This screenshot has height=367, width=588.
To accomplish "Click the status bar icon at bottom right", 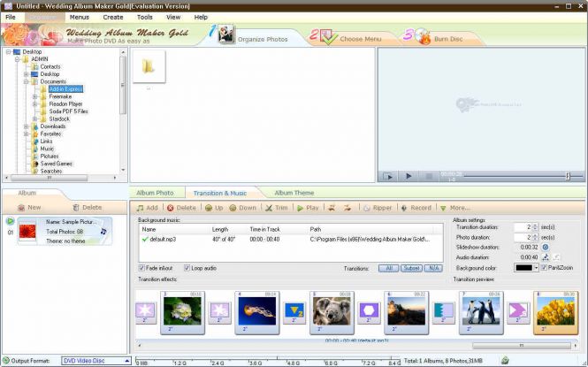I will tap(505, 361).
